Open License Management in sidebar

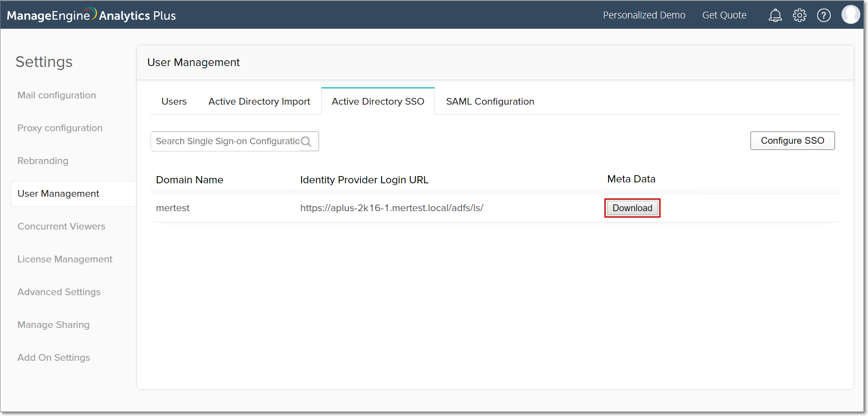pyautogui.click(x=65, y=259)
